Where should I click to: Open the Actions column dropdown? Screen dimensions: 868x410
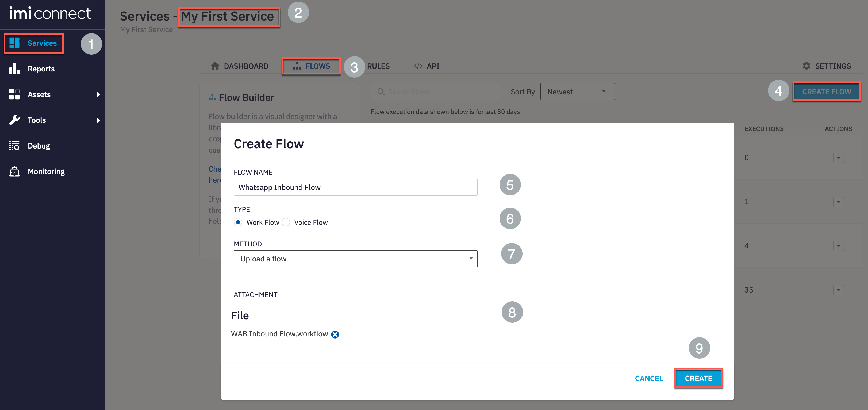tap(839, 158)
